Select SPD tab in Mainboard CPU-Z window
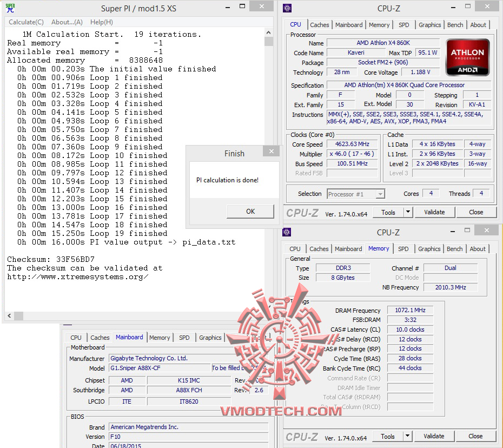Screen dimensions: 503x448 click(184, 338)
